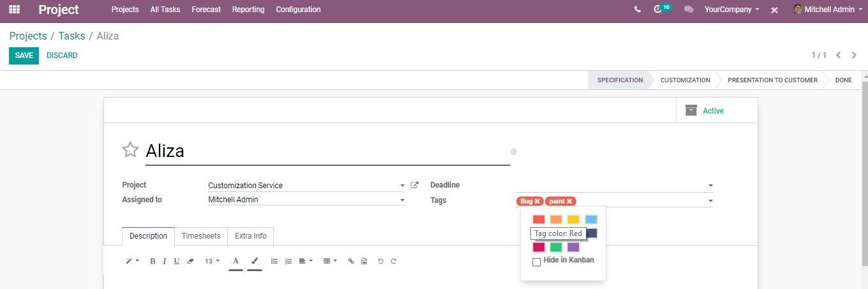Expand the Deadline date dropdown
This screenshot has width=868, height=289.
pyautogui.click(x=710, y=186)
